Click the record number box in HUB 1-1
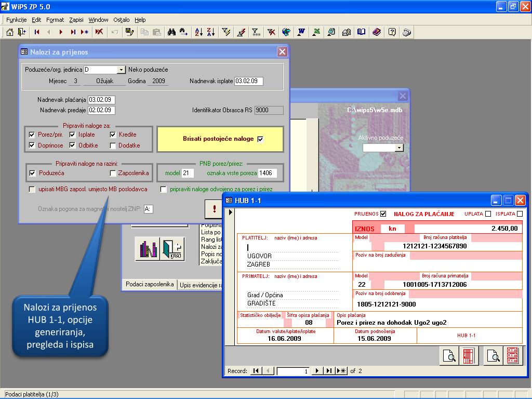This screenshot has height=399, width=532. tap(293, 371)
